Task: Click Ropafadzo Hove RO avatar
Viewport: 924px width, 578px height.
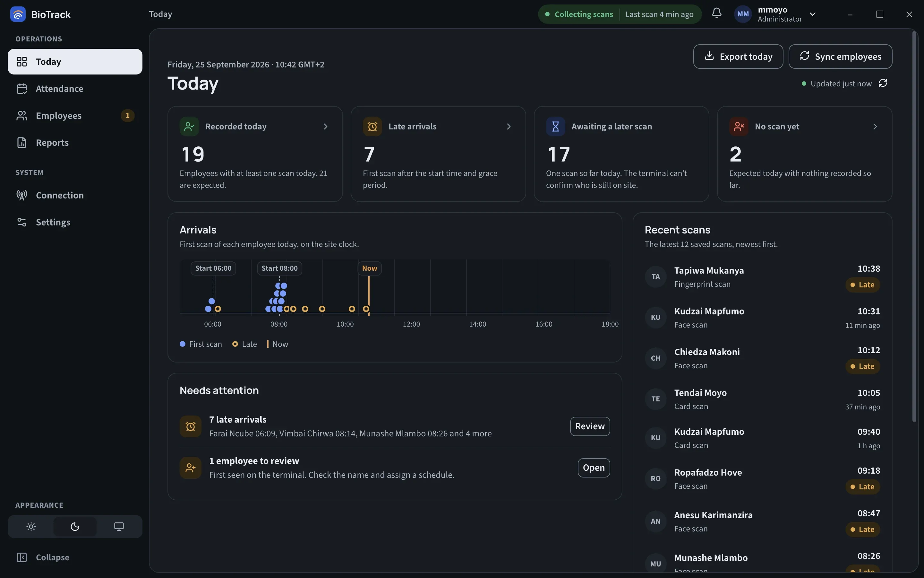Action: coord(655,478)
